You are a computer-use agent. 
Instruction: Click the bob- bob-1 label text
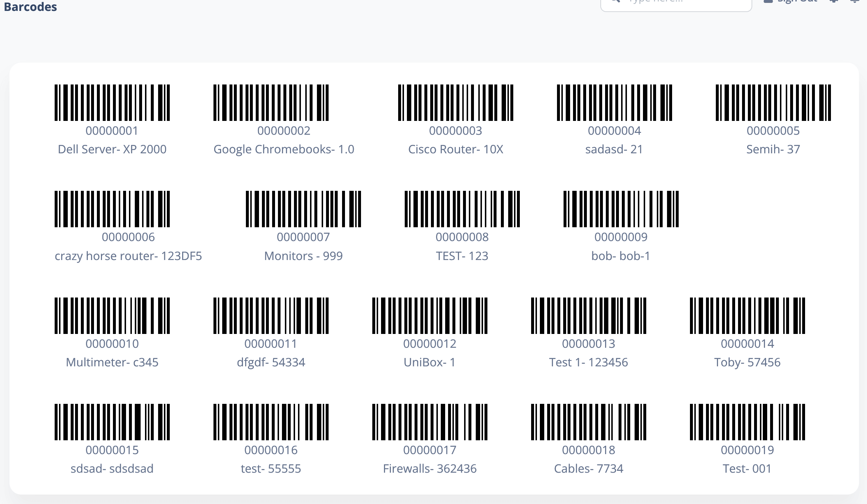coord(621,256)
